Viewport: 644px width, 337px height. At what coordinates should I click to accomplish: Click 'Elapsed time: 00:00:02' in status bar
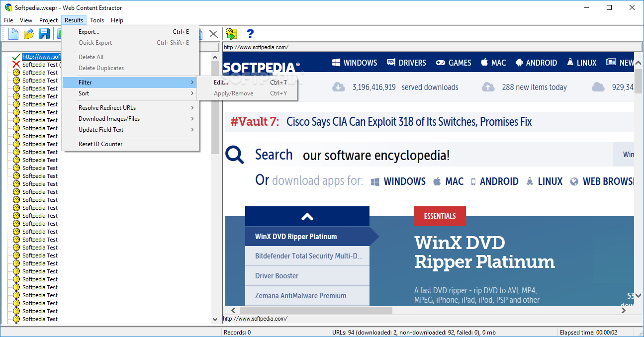[588, 332]
